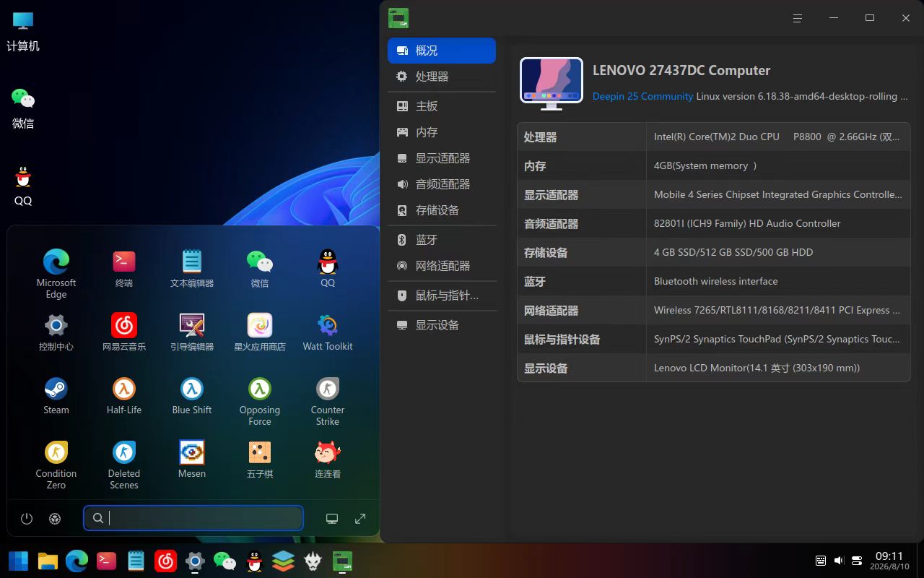
Task: Open Steam from the launcher grid
Action: click(56, 396)
